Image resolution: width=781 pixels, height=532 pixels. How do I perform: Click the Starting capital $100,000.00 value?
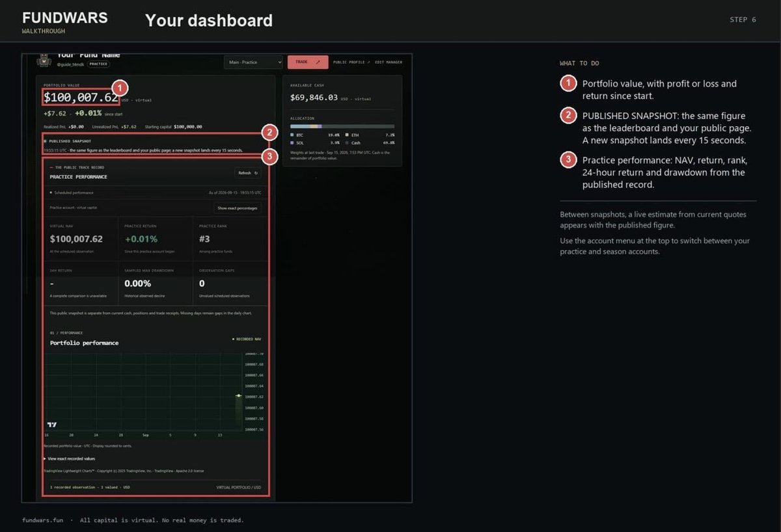(x=188, y=127)
